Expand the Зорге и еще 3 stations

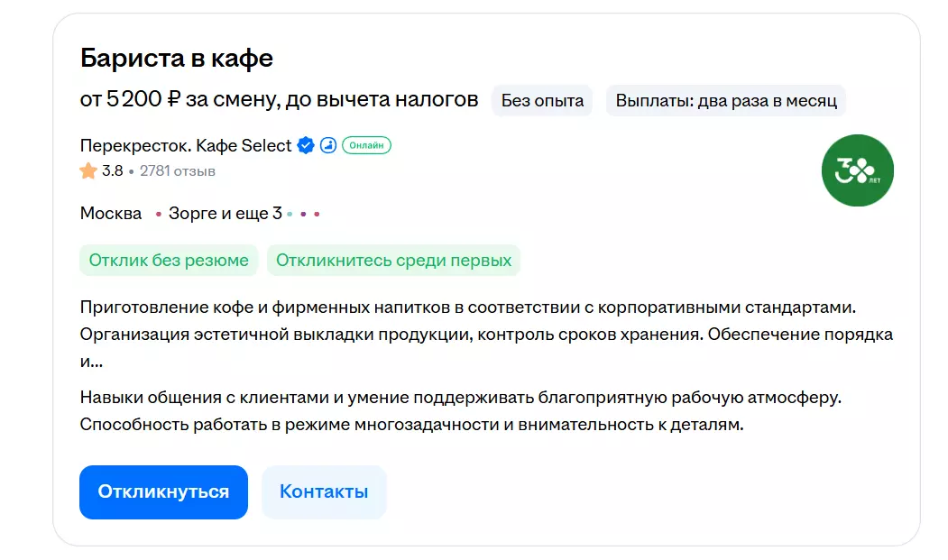click(225, 214)
